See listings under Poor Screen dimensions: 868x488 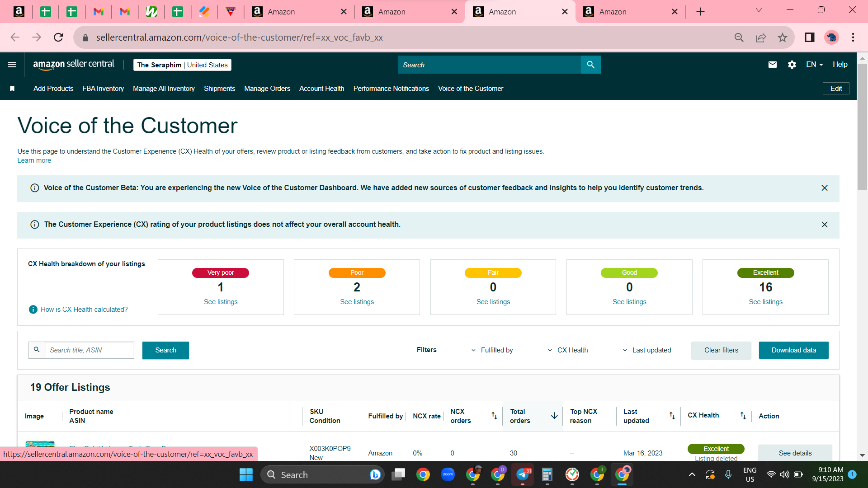pyautogui.click(x=357, y=302)
